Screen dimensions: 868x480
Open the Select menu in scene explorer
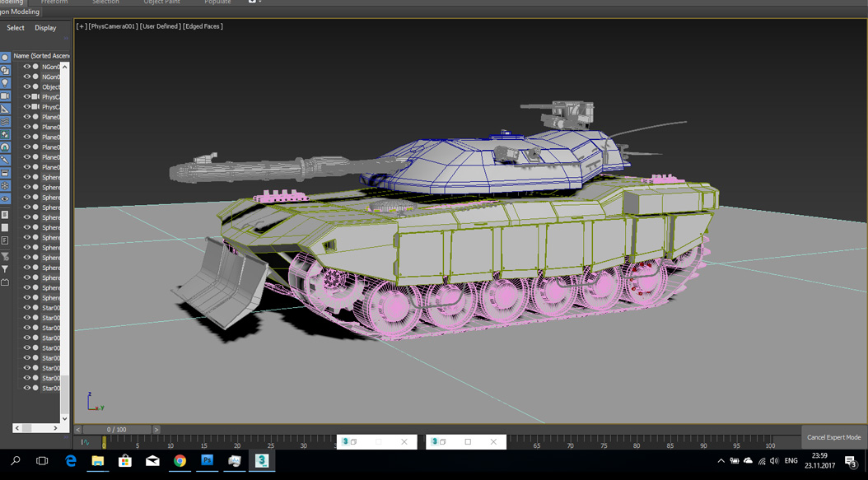coord(16,28)
